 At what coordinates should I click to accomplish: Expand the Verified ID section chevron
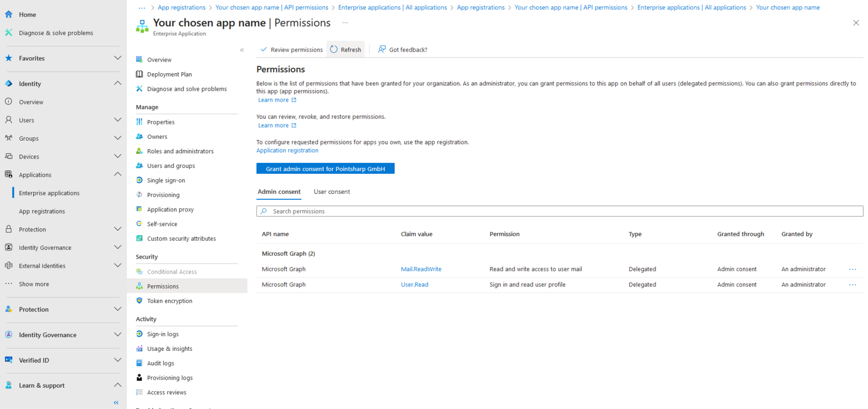(117, 360)
